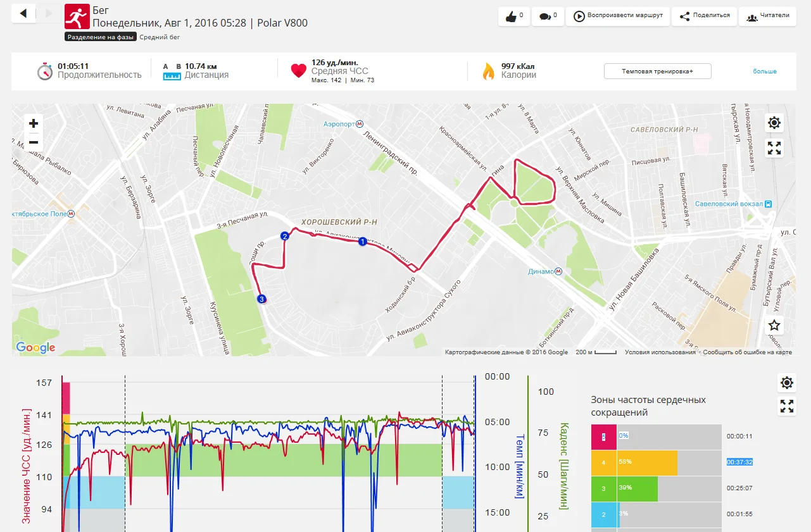Screen dimensions: 811x532
Task: Click the red heart rate icon
Action: tap(299, 71)
